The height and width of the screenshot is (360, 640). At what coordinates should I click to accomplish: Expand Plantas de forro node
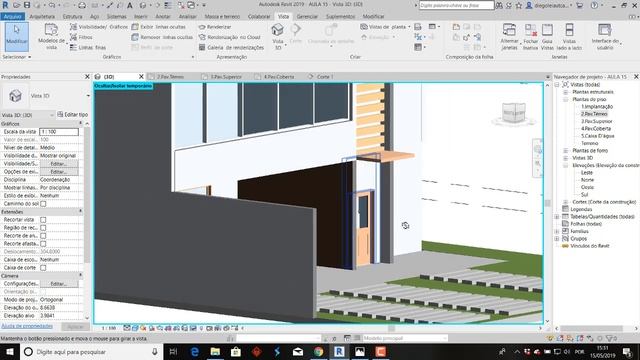(x=566, y=151)
